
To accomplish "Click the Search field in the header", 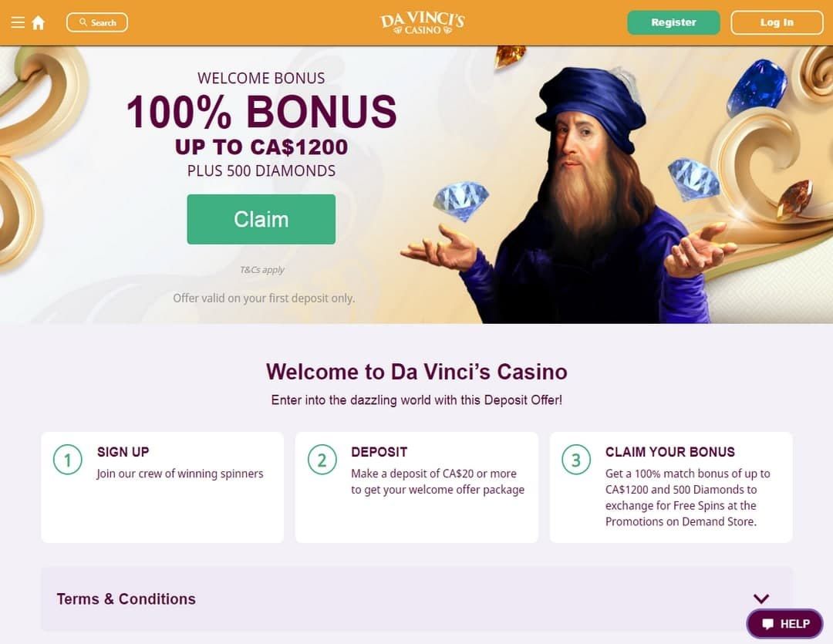I will click(x=96, y=22).
